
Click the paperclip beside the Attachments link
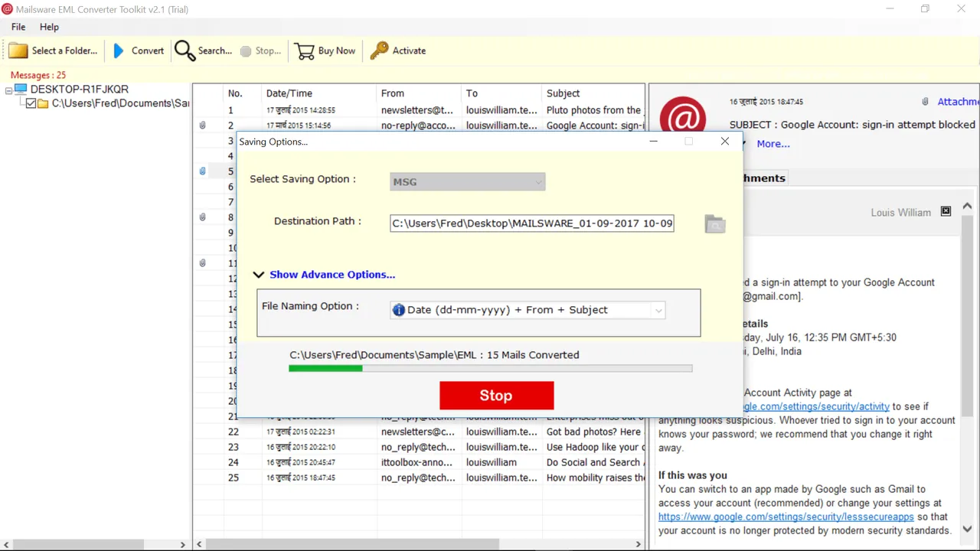(x=925, y=102)
